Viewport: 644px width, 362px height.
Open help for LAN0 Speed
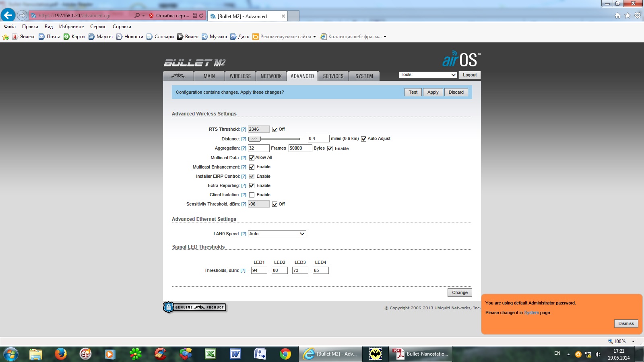click(244, 234)
